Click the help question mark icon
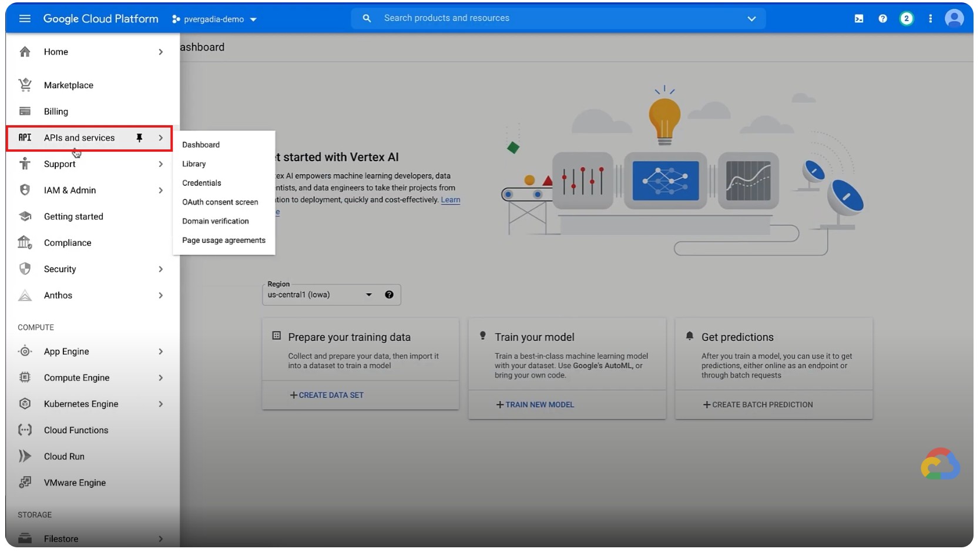Image resolution: width=980 pixels, height=552 pixels. tap(882, 19)
